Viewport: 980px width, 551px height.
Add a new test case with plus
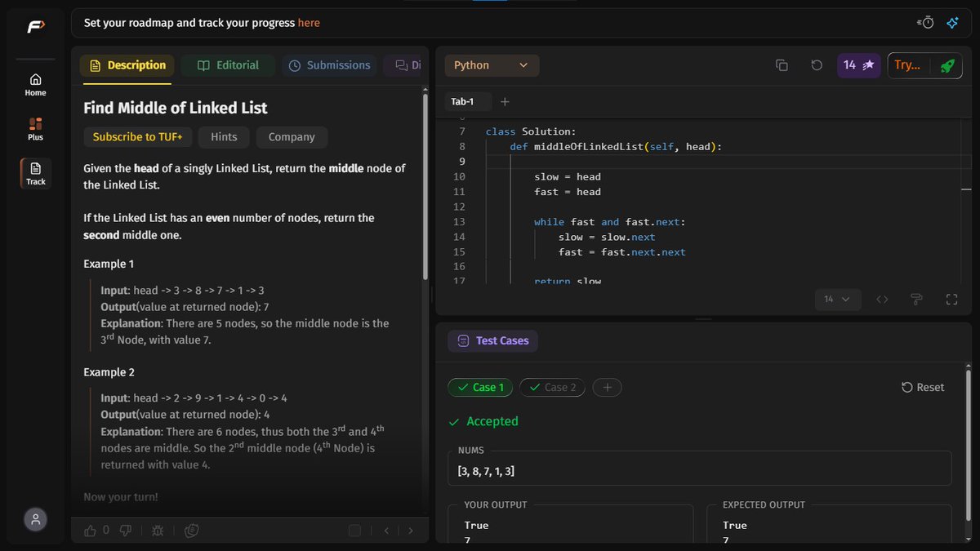point(607,388)
